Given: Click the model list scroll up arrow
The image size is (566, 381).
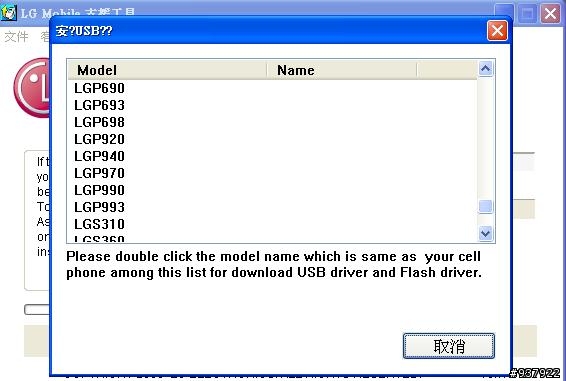Looking at the screenshot, I should tap(486, 68).
